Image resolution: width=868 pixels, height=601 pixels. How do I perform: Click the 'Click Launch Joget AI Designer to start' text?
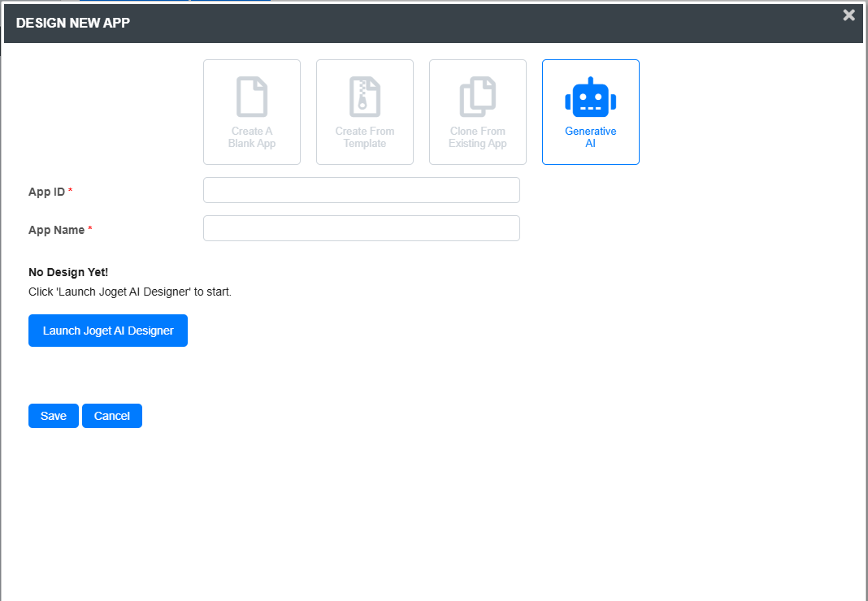(x=130, y=292)
